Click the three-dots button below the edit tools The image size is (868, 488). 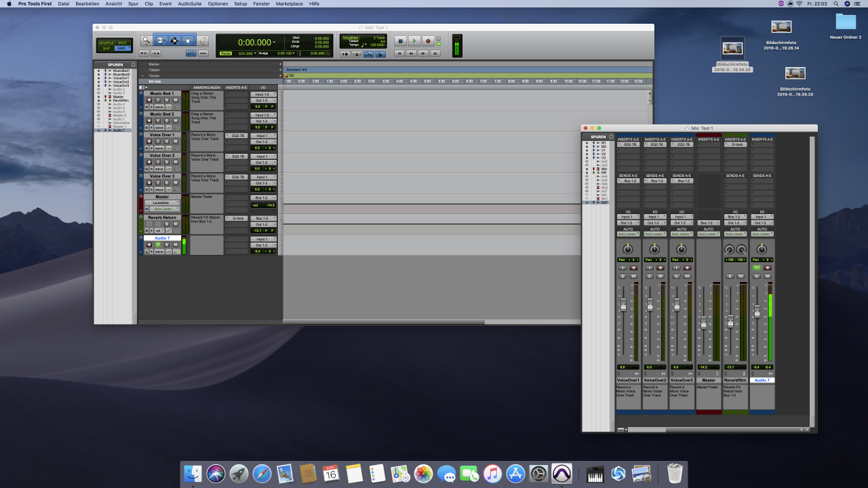tap(203, 53)
